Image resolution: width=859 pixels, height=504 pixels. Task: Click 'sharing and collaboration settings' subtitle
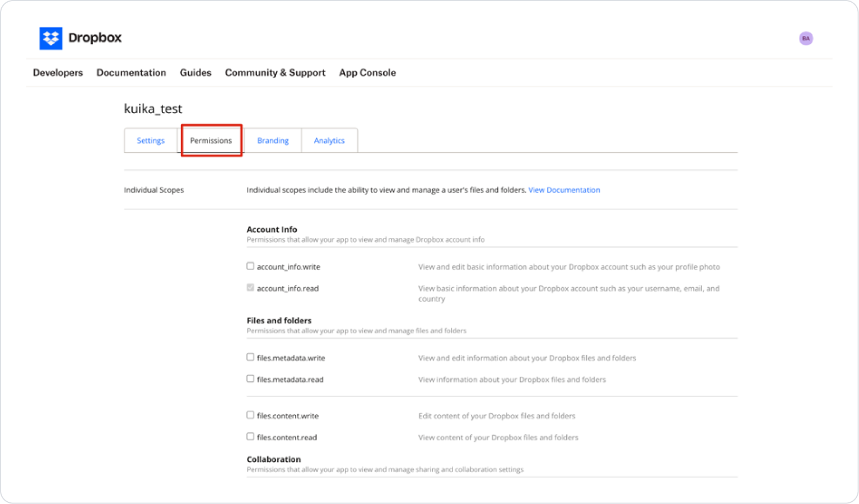tap(385, 470)
